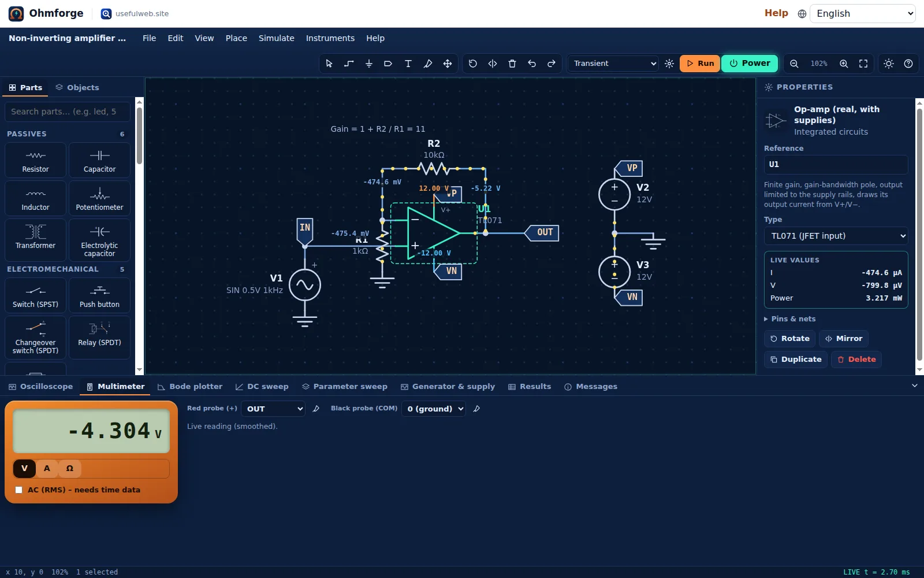
Task: Open help question-mark icon in toolbar
Action: (x=908, y=64)
